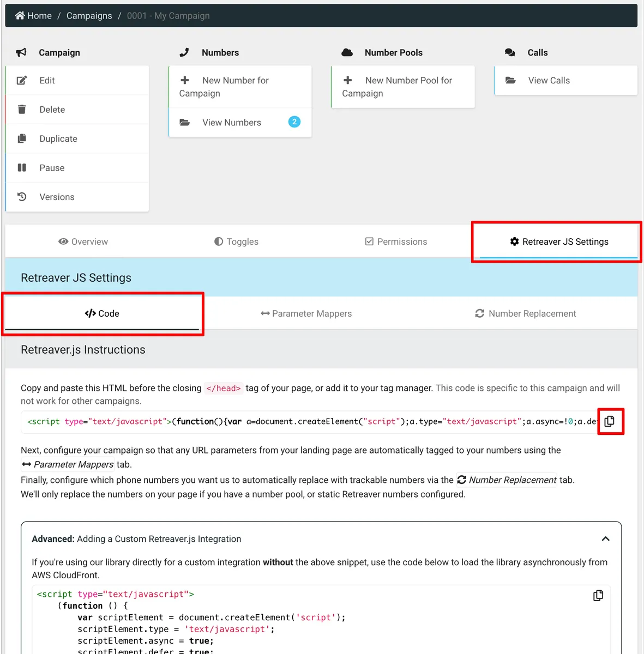Copy the advanced CloudFront script code
The width and height of the screenshot is (644, 654).
(598, 596)
